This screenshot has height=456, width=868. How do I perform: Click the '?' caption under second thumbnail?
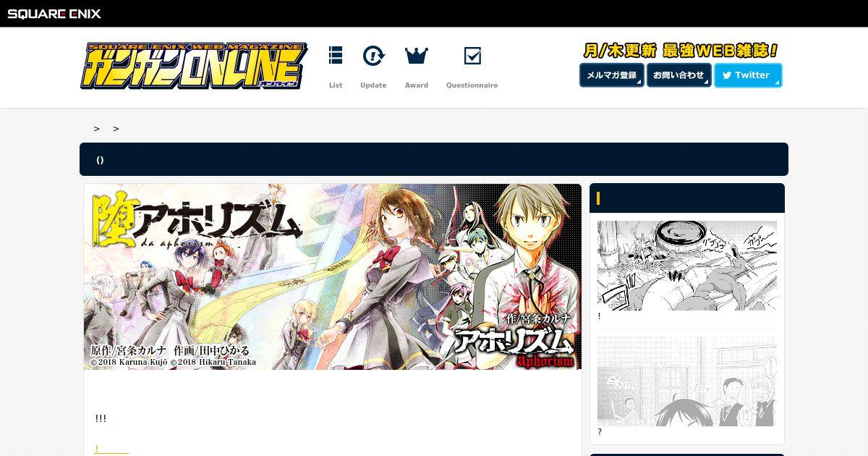coord(600,432)
